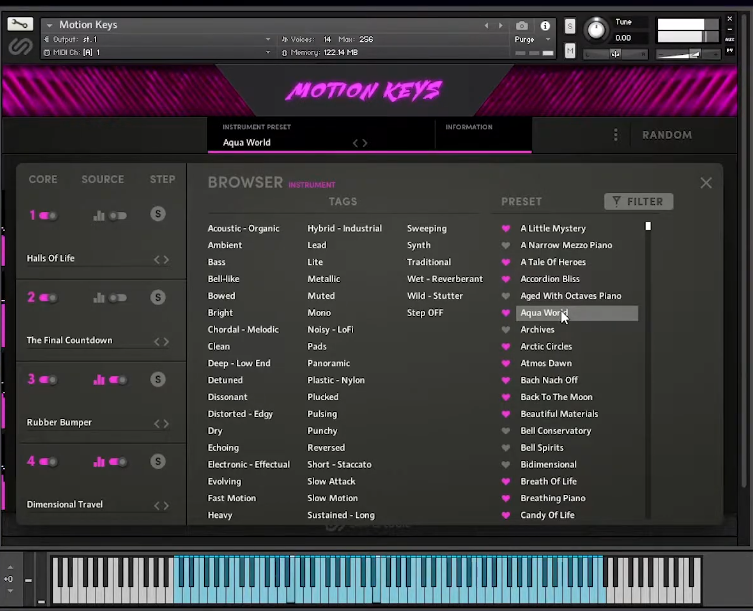Favorite heart for Bell Spirits preset
753x611 pixels.
click(506, 448)
